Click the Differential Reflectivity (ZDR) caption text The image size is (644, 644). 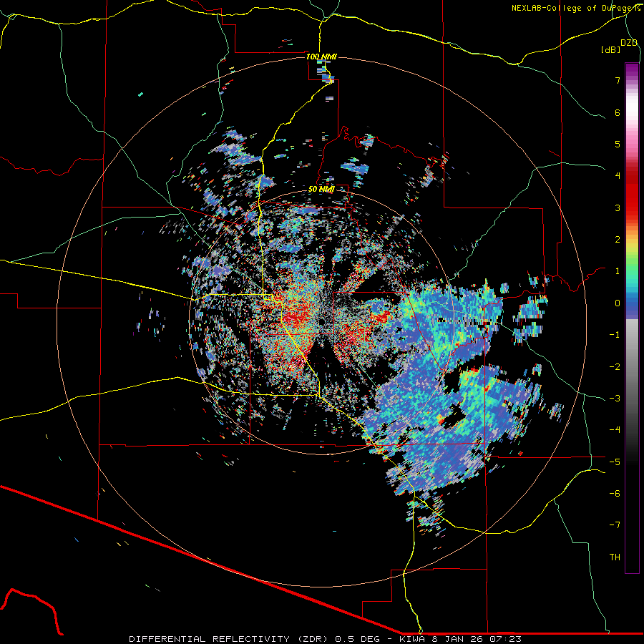[230, 639]
